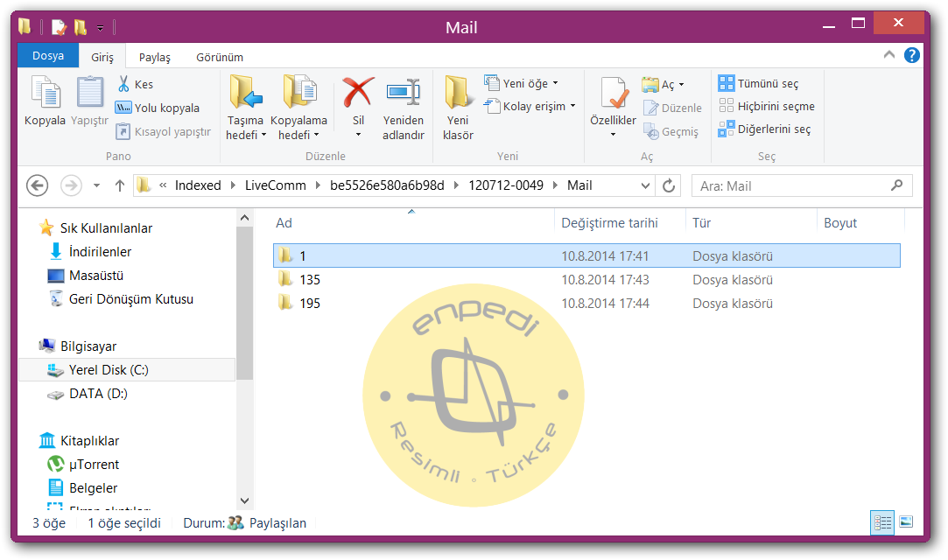This screenshot has height=560, width=948.
Task: Click the Kes scissors icon
Action: tap(123, 84)
